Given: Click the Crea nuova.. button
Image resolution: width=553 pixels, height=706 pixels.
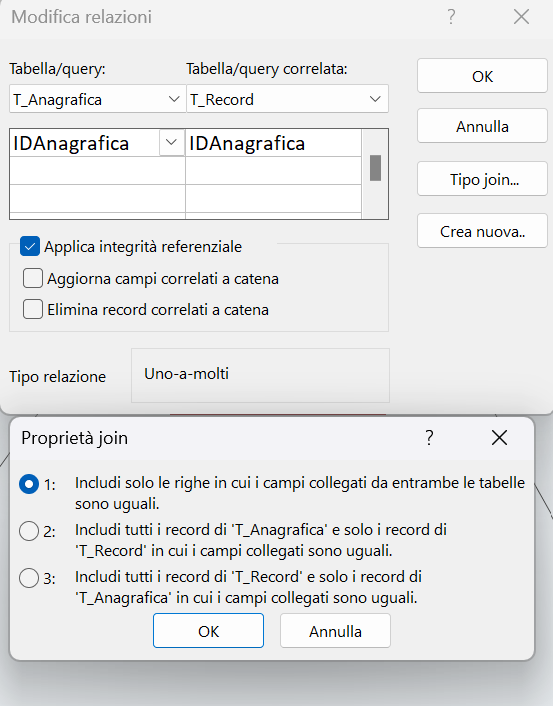Looking at the screenshot, I should (482, 231).
